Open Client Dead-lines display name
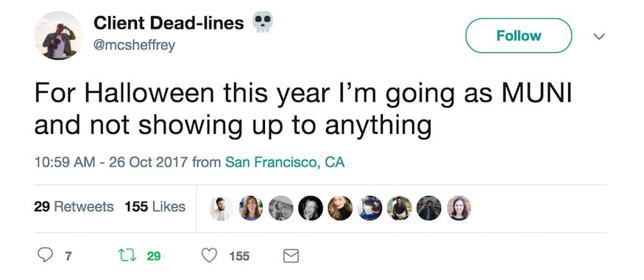644x280 pixels. click(x=169, y=23)
